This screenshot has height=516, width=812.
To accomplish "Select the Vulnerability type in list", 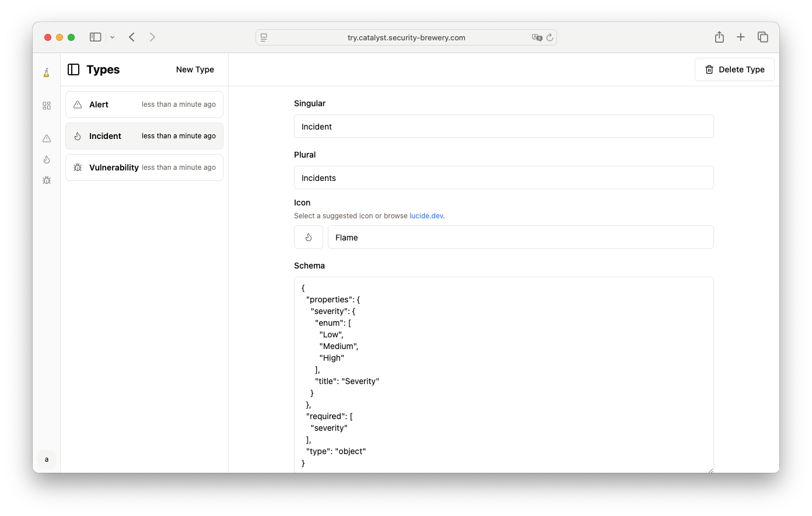I will [x=144, y=168].
